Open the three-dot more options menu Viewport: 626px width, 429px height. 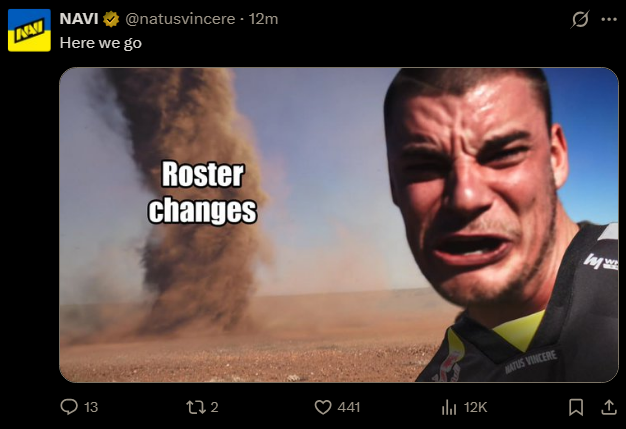[609, 20]
